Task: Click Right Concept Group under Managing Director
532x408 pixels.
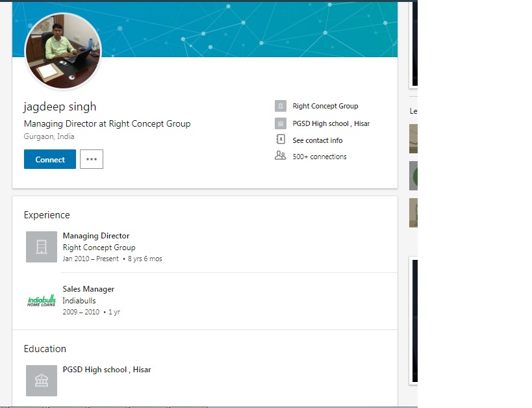Action: [99, 248]
